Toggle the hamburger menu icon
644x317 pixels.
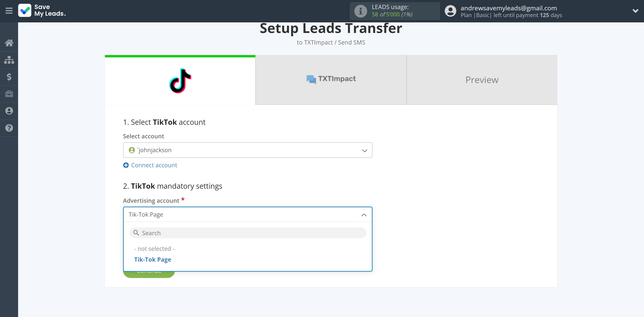tap(9, 11)
